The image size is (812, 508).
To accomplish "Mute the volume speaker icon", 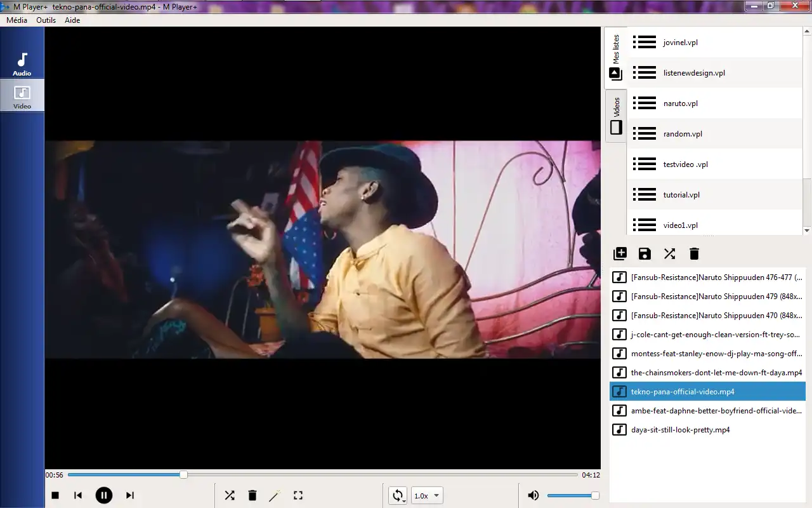I will click(534, 495).
